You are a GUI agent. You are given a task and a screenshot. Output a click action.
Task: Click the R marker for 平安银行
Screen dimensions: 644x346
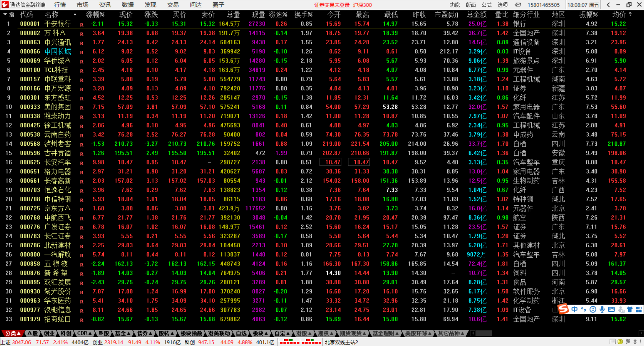82,25
